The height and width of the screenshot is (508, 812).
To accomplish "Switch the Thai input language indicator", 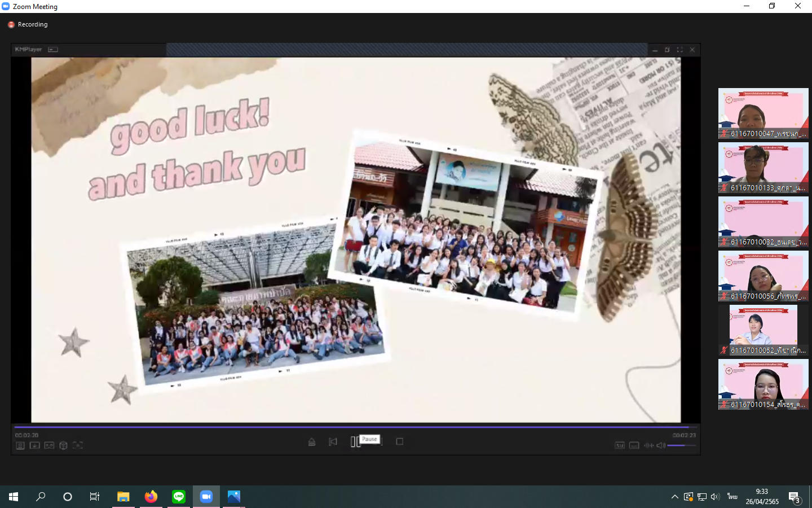I will click(732, 497).
